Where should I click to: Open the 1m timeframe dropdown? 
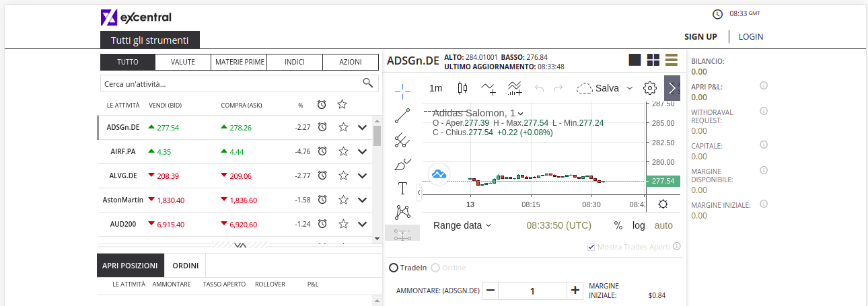point(436,88)
